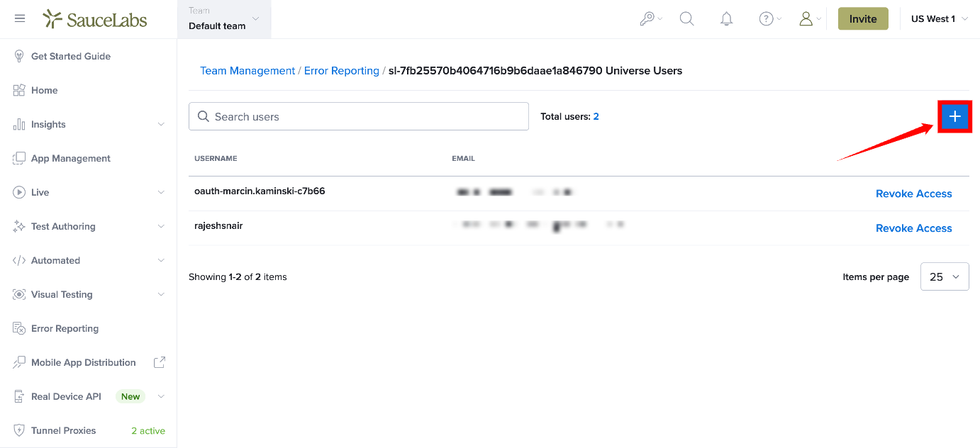Click the Error Reporting sidebar icon
The image size is (980, 448).
pos(19,329)
